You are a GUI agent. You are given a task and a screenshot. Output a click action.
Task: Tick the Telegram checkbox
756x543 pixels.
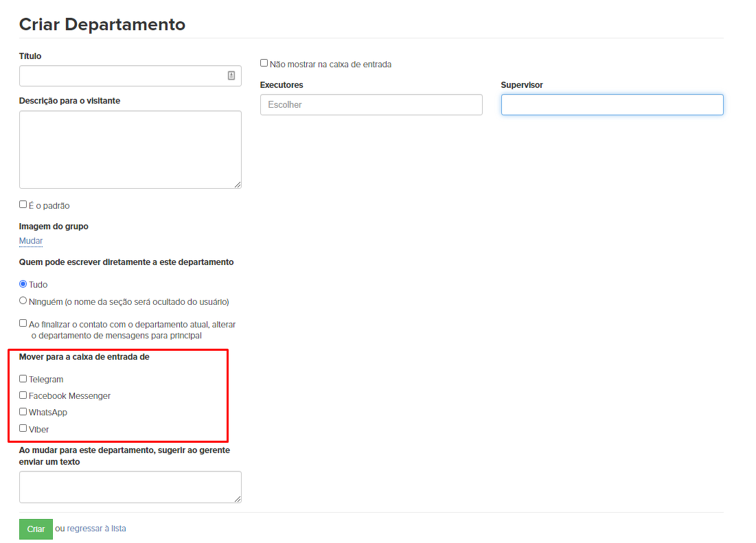(x=23, y=378)
